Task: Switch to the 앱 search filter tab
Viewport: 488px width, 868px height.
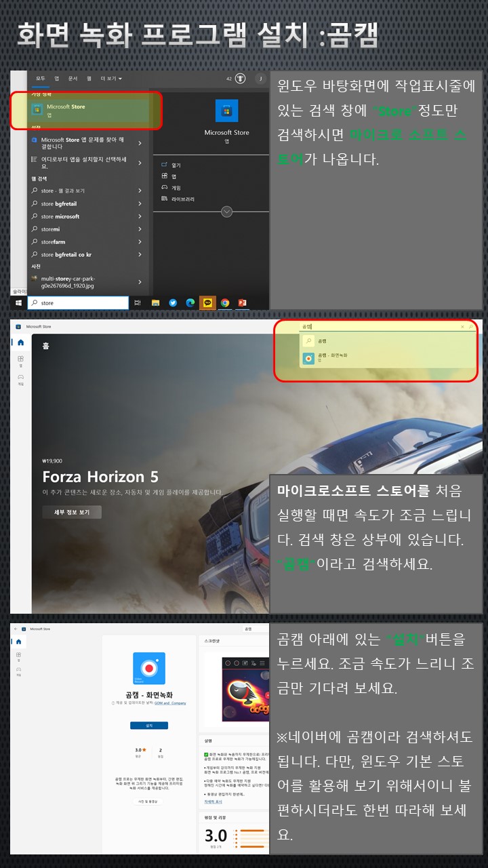Action: (57, 79)
